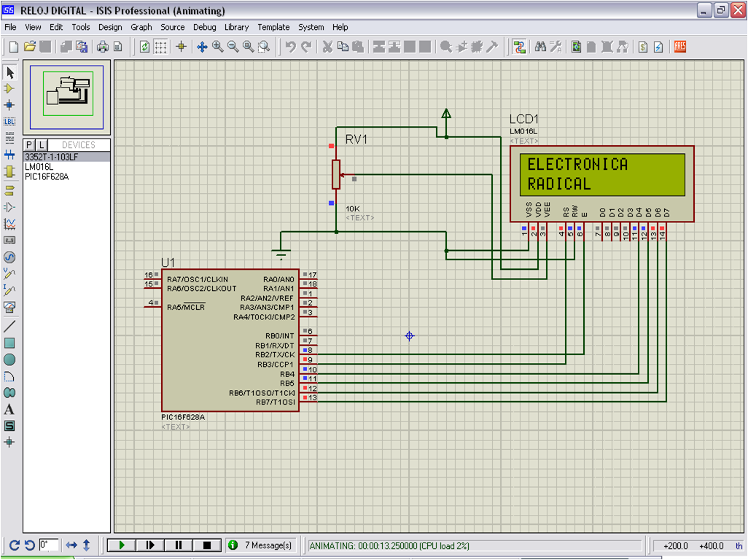The height and width of the screenshot is (560, 748).
Task: Open the Graph menu
Action: [x=141, y=27]
